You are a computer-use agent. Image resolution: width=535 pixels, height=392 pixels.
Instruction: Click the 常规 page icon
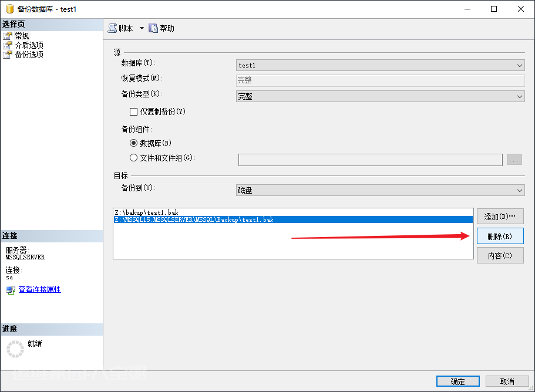pyautogui.click(x=8, y=36)
